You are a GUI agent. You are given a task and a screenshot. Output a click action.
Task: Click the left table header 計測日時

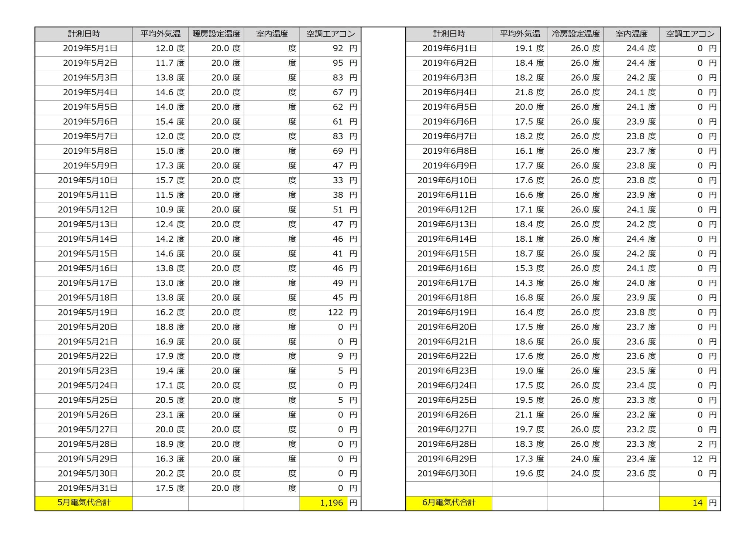coord(84,34)
